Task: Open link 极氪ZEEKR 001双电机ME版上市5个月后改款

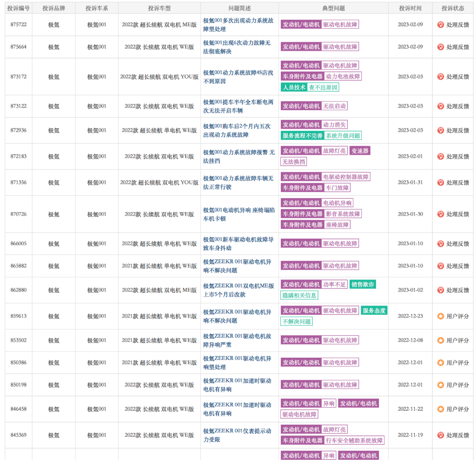Action: tap(238, 290)
